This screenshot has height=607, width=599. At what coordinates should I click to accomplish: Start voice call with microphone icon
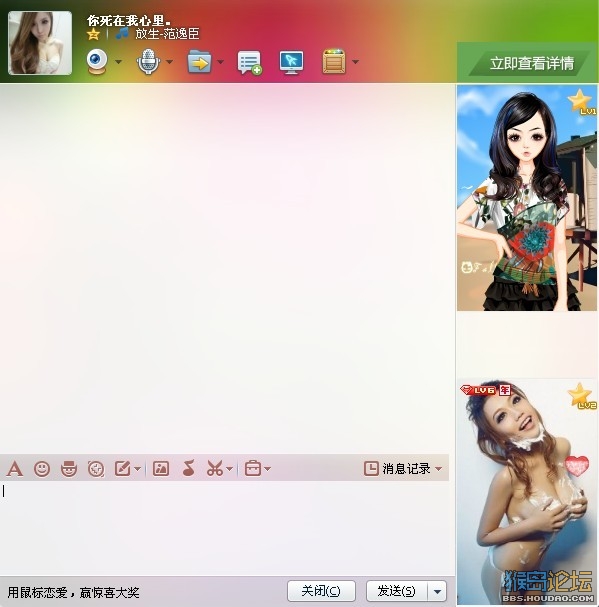148,62
